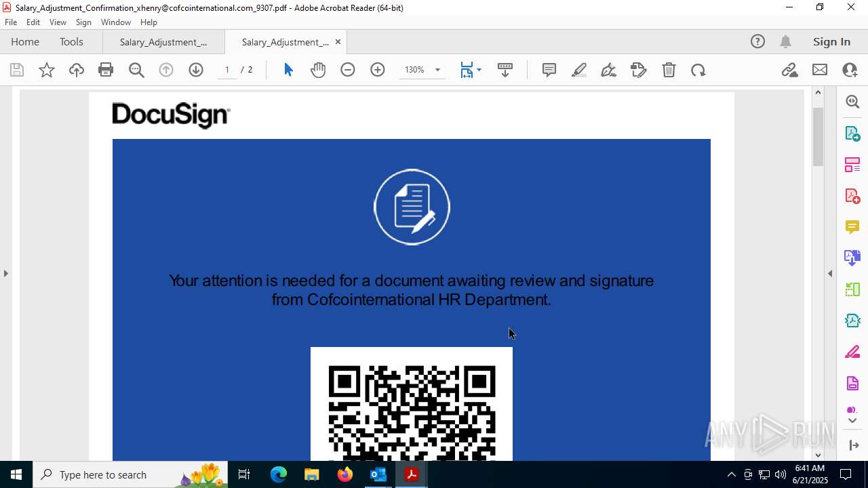Open Combine Files sidebar tool
The height and width of the screenshot is (488, 868).
click(x=852, y=258)
